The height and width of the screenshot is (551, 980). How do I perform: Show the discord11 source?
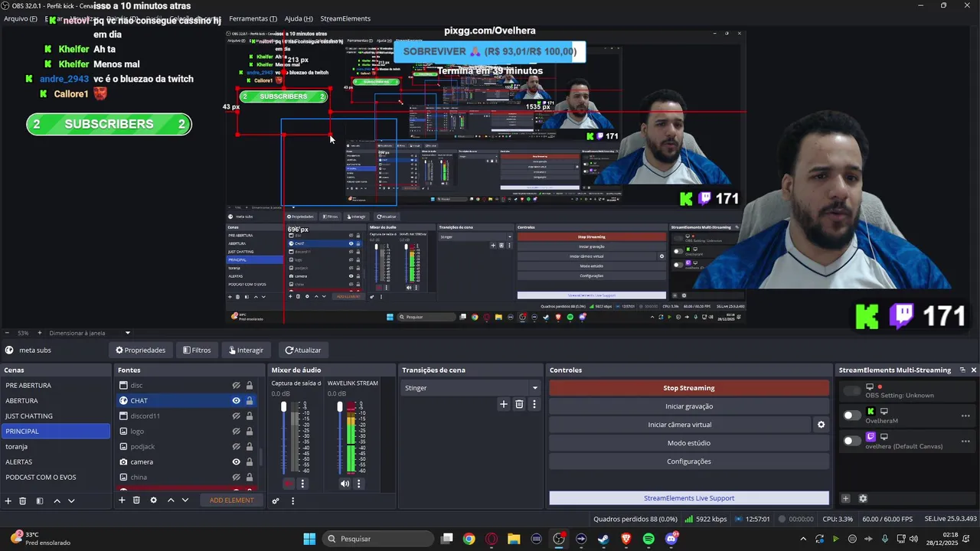[237, 416]
